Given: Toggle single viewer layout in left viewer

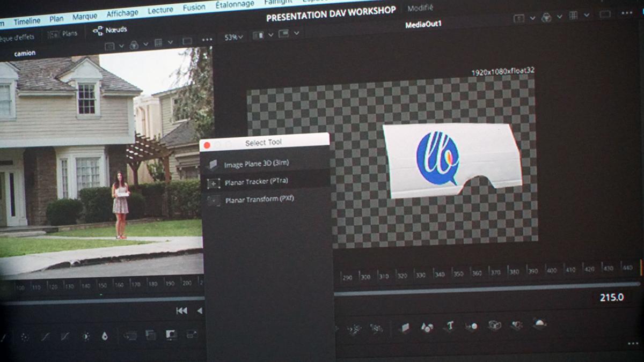Looking at the screenshot, I should 187,41.
